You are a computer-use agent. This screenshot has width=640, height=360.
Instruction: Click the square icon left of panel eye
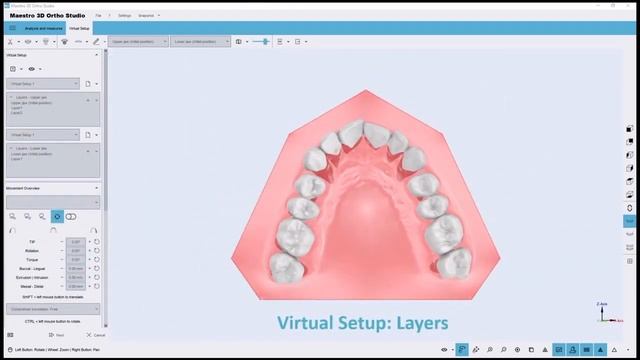click(13, 69)
